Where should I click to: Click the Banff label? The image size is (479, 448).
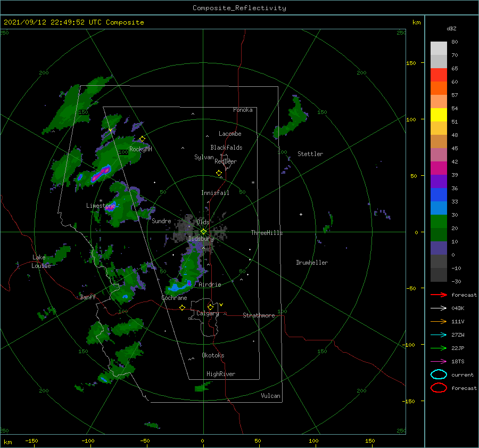[x=88, y=297]
